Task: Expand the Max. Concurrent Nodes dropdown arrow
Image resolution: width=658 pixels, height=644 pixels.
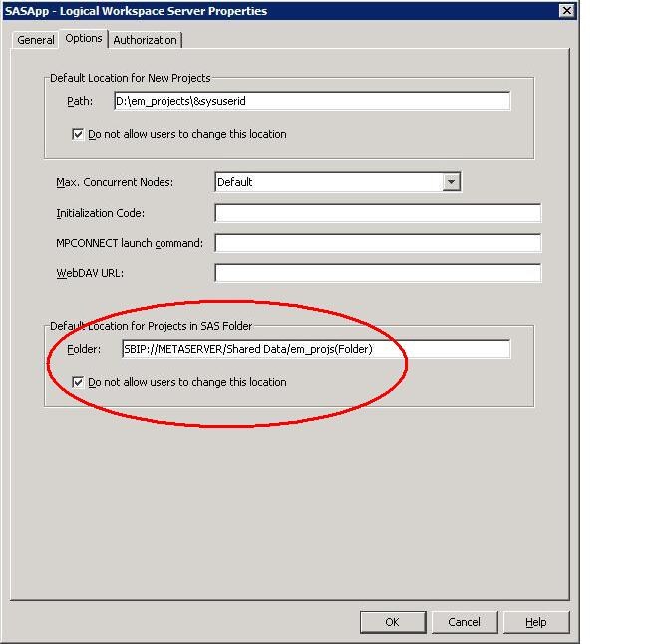Action: pos(451,182)
